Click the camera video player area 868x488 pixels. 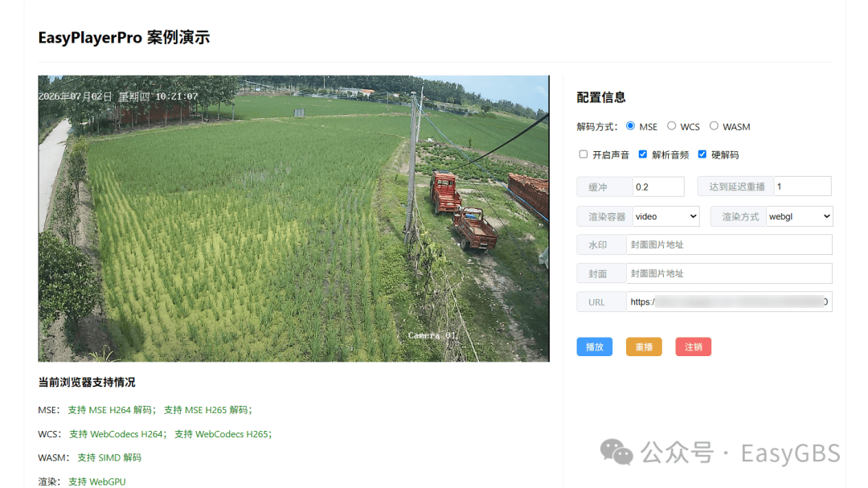(293, 219)
